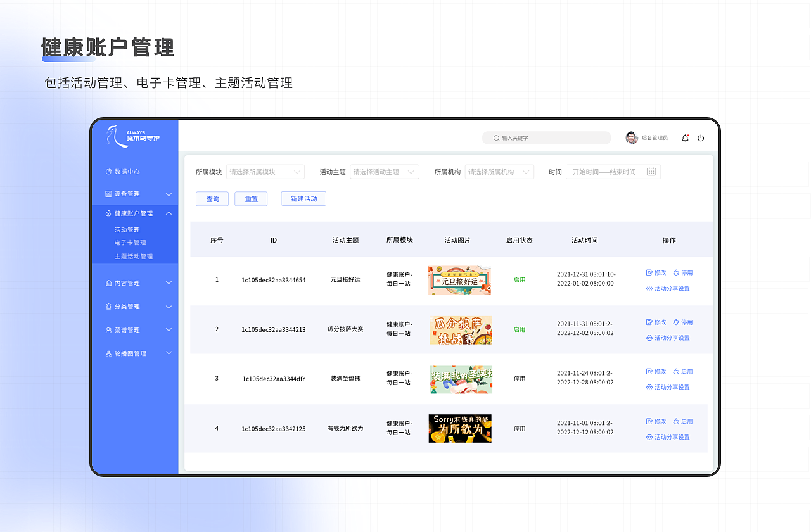This screenshot has width=811, height=532.
Task: Click the 新建活动 button
Action: 303,198
